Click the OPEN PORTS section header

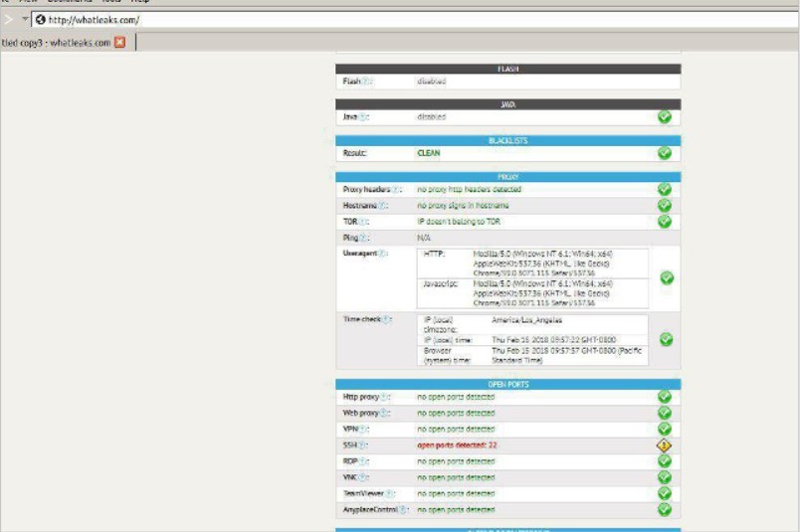(x=507, y=383)
